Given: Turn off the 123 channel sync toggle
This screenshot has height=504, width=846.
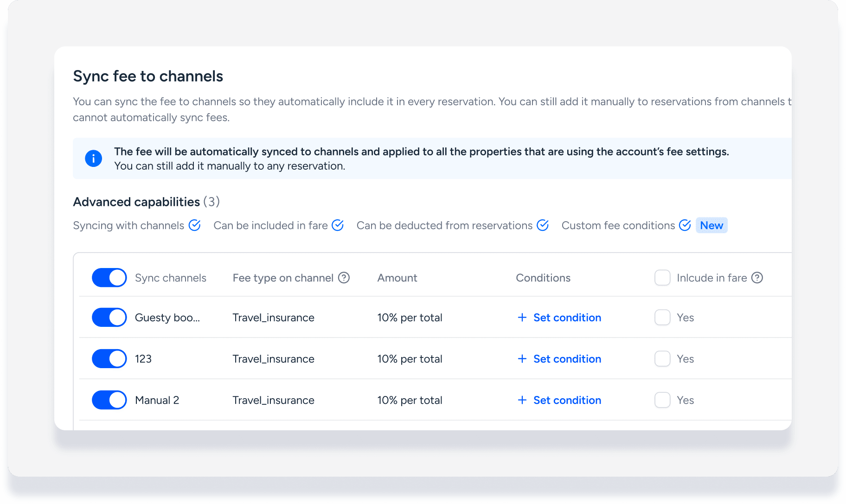Looking at the screenshot, I should (109, 359).
